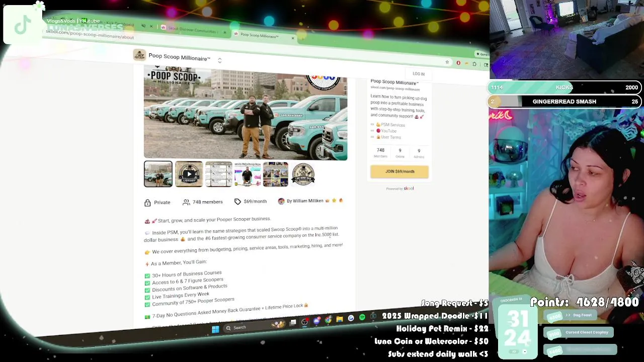The width and height of the screenshot is (644, 362).
Task: Click the skool.com/poop-scoop-millionaire sidebar link
Action: [395, 89]
